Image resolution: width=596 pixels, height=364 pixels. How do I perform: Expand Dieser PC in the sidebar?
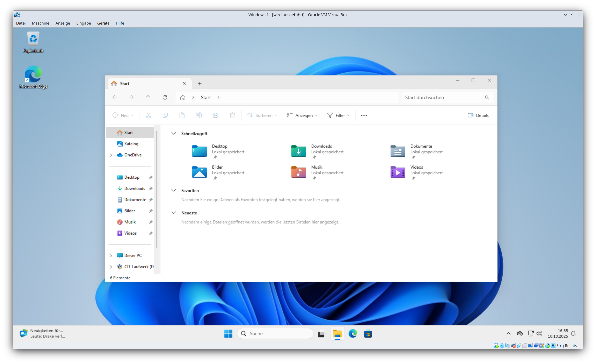tap(111, 256)
